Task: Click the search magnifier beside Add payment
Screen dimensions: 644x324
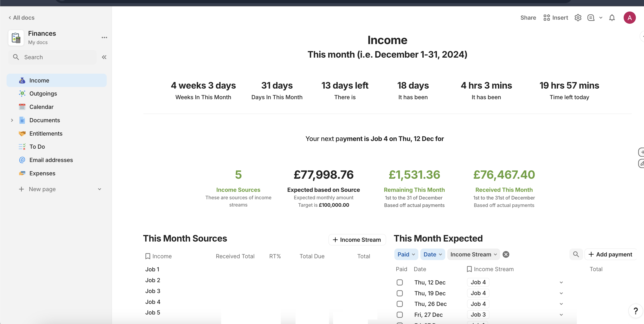Action: (x=576, y=254)
